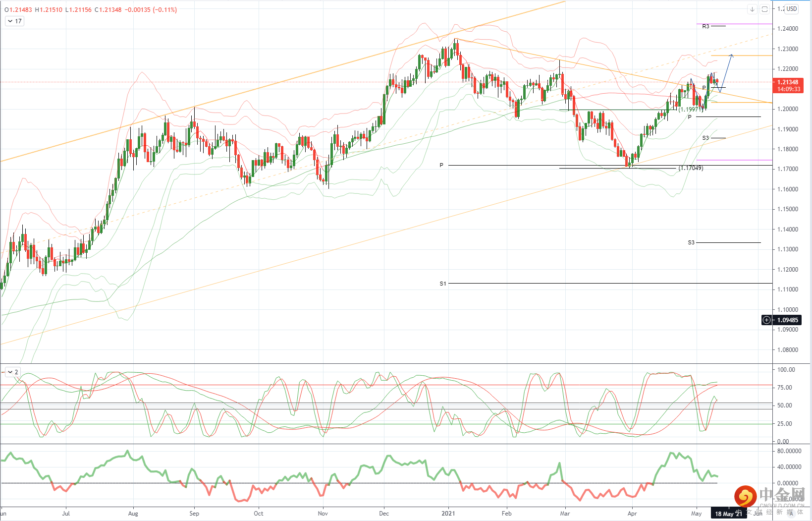Click the highlighted date label 18 May '21
812x521 pixels.
point(728,514)
